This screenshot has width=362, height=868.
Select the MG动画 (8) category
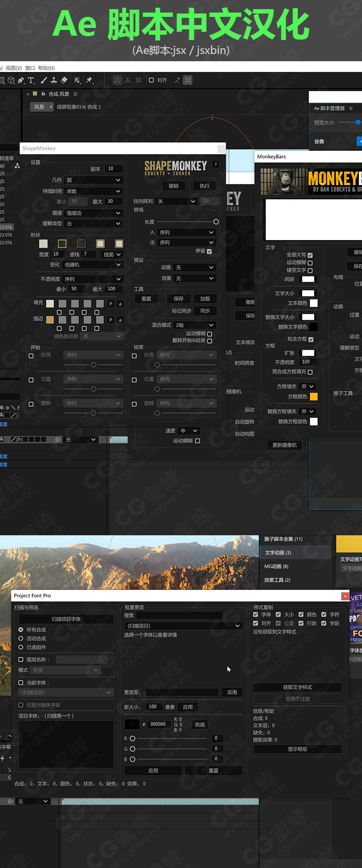click(276, 566)
